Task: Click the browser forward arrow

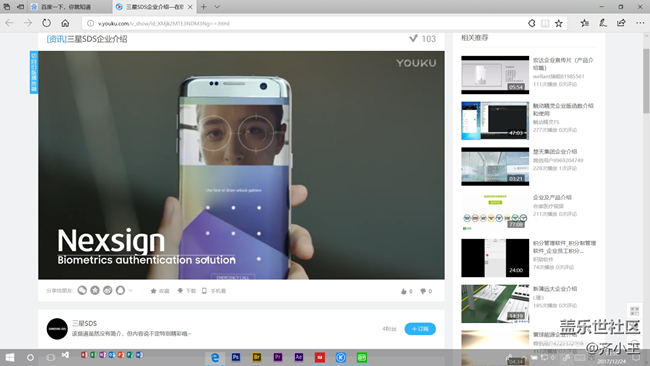Action: (x=28, y=23)
